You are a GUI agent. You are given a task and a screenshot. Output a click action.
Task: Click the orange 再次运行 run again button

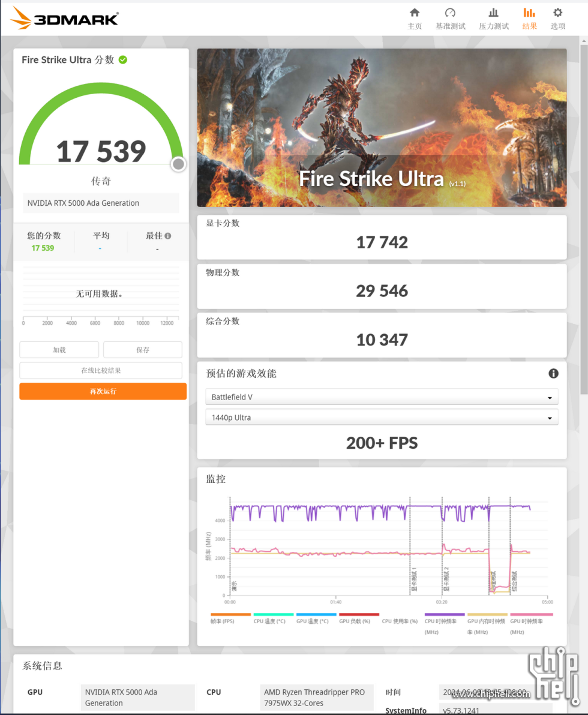pos(103,391)
